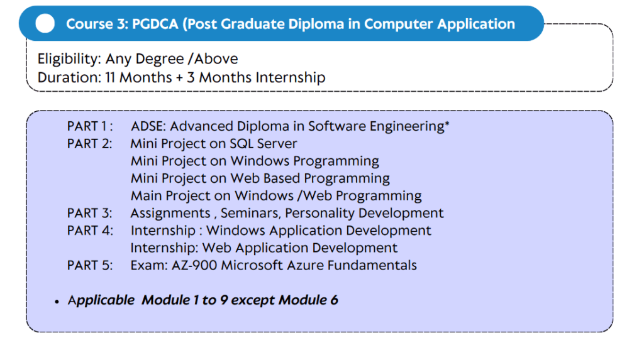This screenshot has height=343, width=644.
Task: Select the Course 3: PGDCA header title
Action: tap(291, 24)
